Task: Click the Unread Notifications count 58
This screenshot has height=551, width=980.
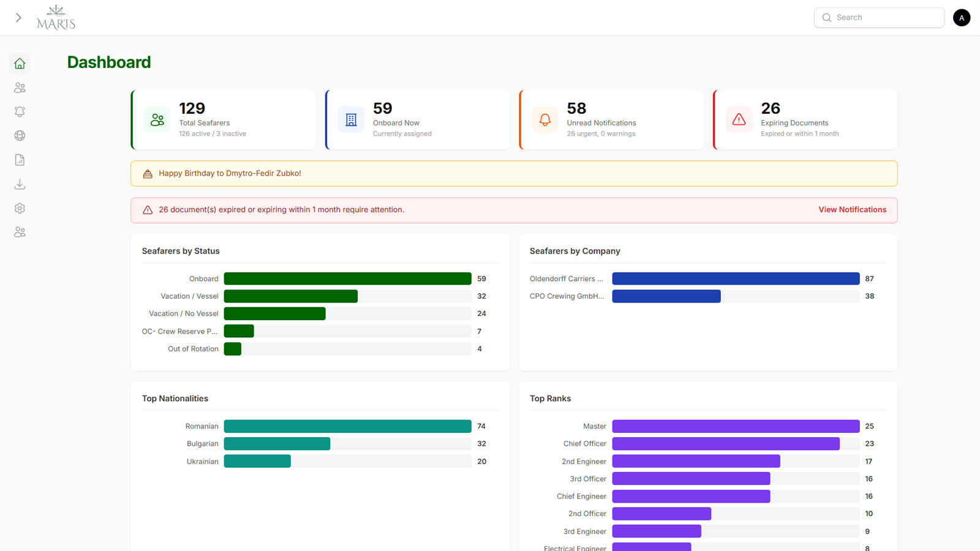Action: pyautogui.click(x=576, y=108)
